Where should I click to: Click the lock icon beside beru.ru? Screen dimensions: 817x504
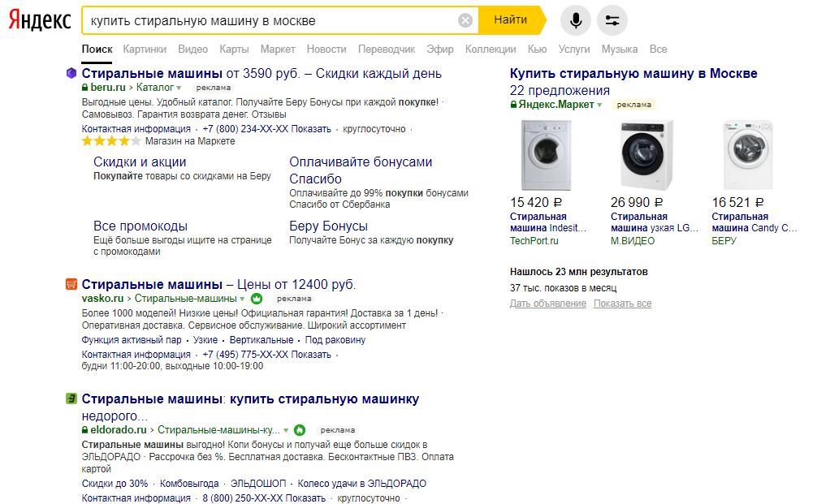pyautogui.click(x=85, y=88)
